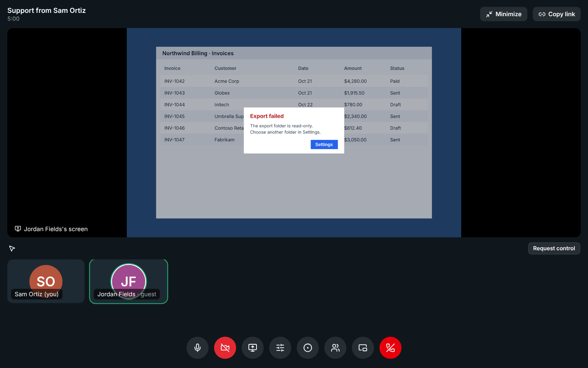Image resolution: width=588 pixels, height=368 pixels.
Task: Click the Export failed heading
Action: [x=267, y=116]
